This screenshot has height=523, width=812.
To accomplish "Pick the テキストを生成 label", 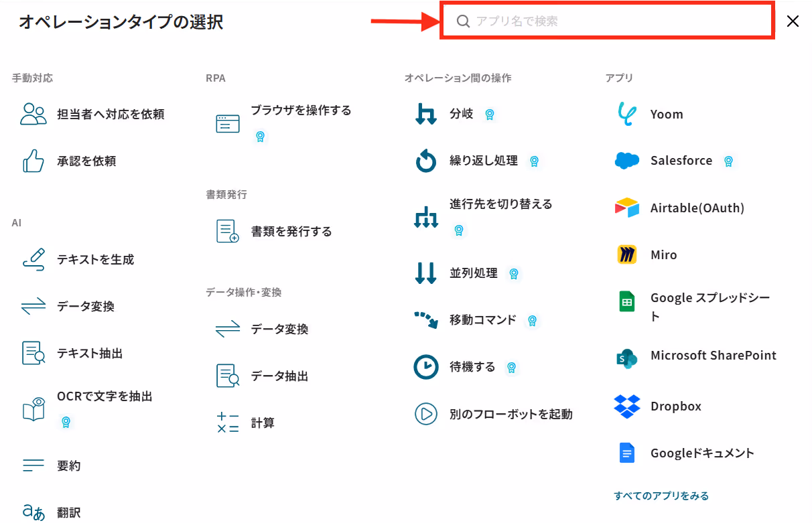I will point(96,260).
